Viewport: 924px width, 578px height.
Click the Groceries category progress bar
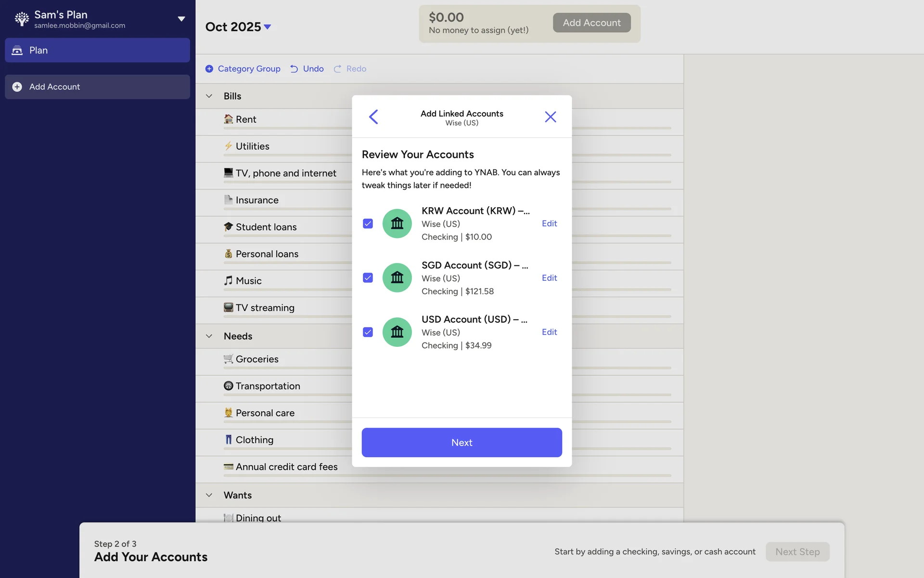[289, 368]
